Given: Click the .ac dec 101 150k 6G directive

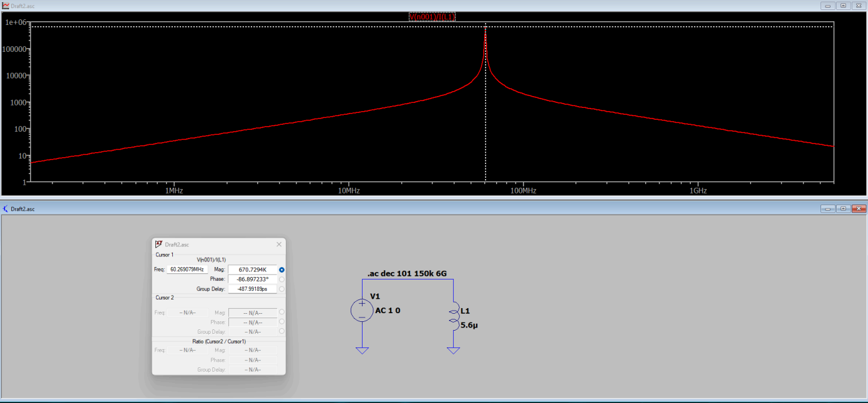Looking at the screenshot, I should tap(408, 273).
